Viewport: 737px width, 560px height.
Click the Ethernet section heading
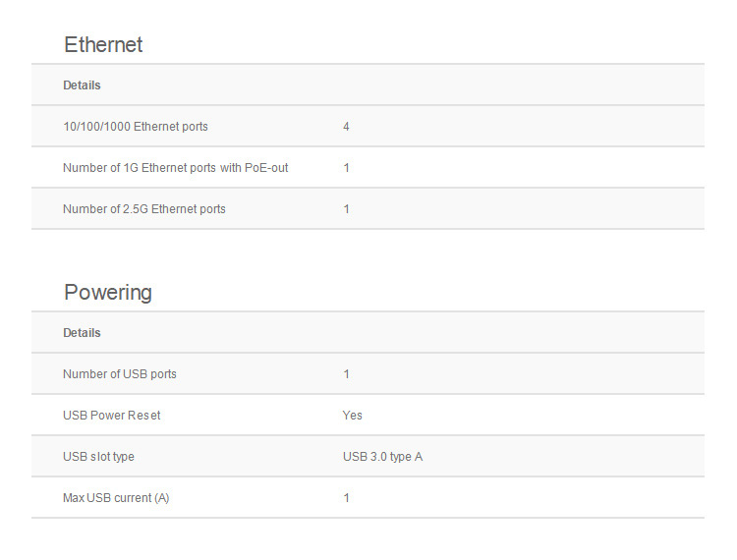tap(103, 45)
